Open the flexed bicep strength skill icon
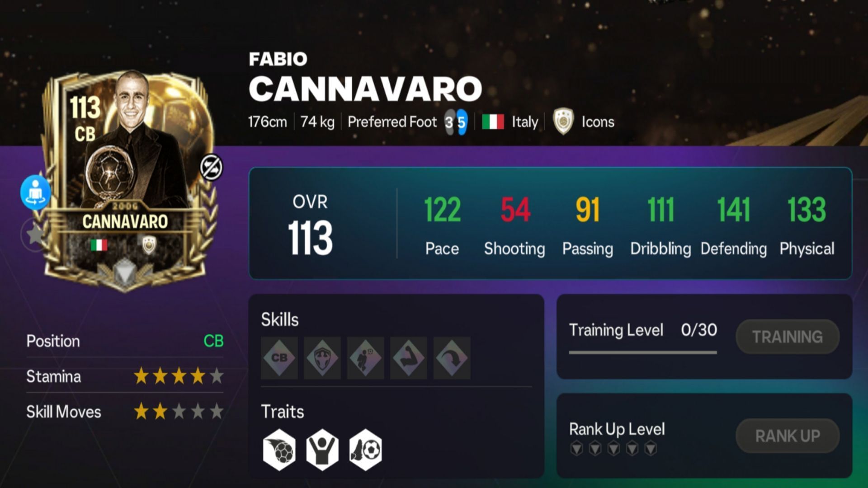The width and height of the screenshot is (868, 488). coord(409,358)
